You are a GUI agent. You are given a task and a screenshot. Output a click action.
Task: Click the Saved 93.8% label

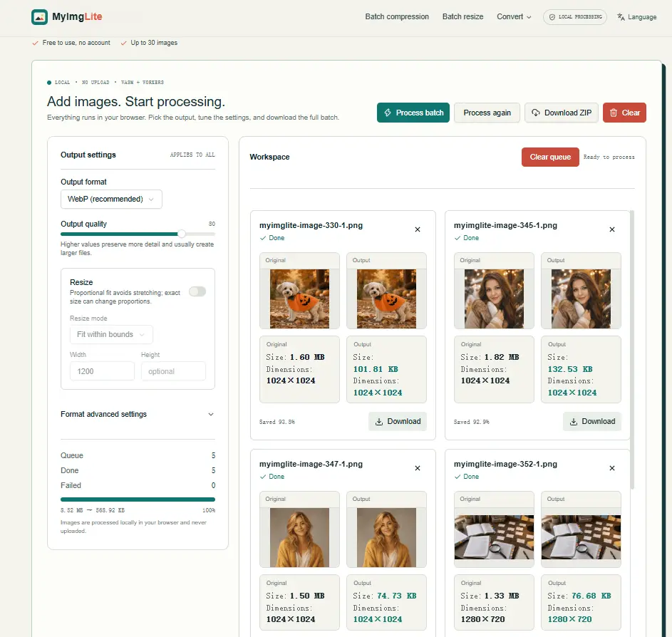[x=277, y=422]
